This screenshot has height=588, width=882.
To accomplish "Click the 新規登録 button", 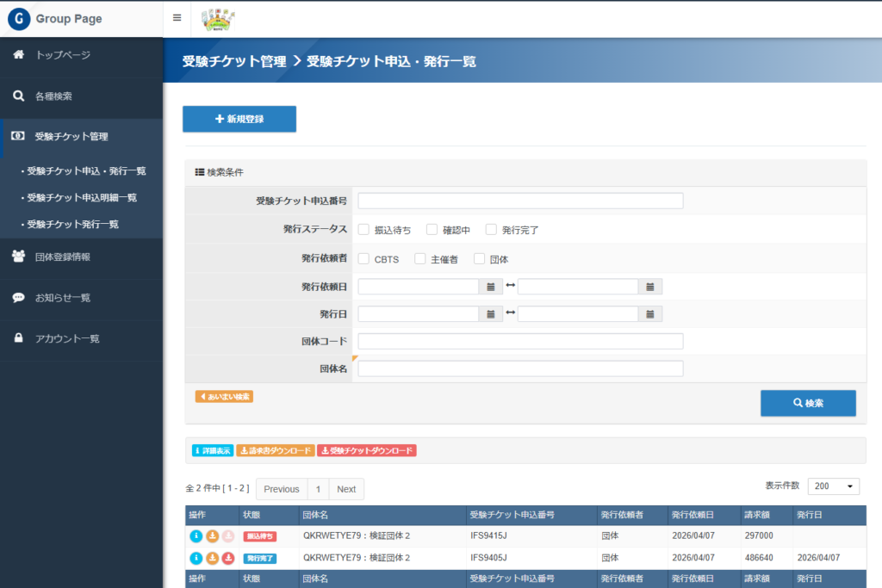I will [x=239, y=120].
